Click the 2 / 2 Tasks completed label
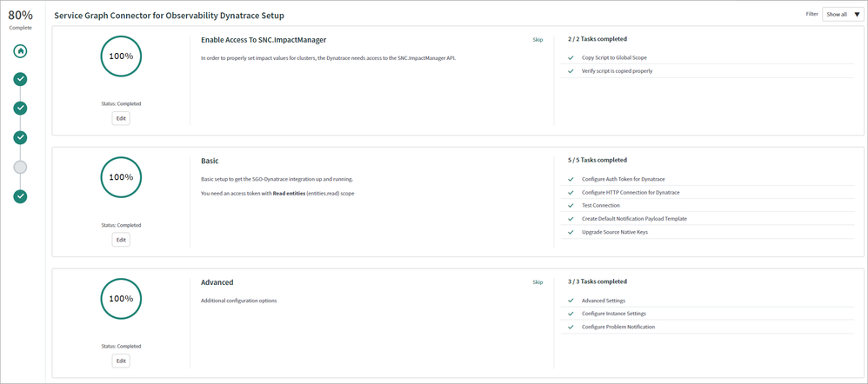Image resolution: width=868 pixels, height=384 pixels. click(598, 39)
